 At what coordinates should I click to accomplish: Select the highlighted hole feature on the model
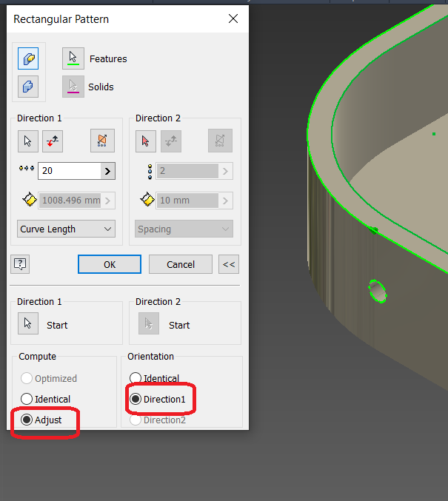(378, 291)
